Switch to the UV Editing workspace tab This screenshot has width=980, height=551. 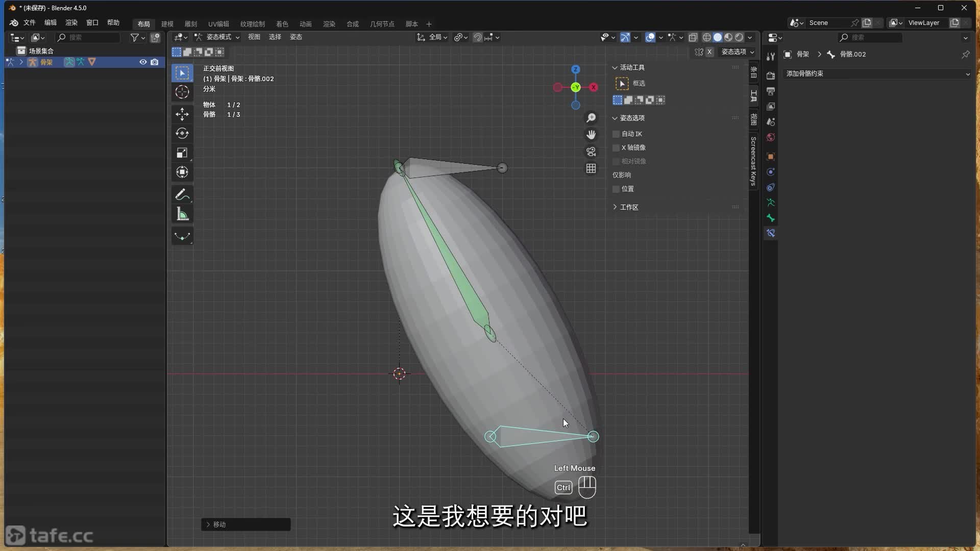pyautogui.click(x=218, y=24)
